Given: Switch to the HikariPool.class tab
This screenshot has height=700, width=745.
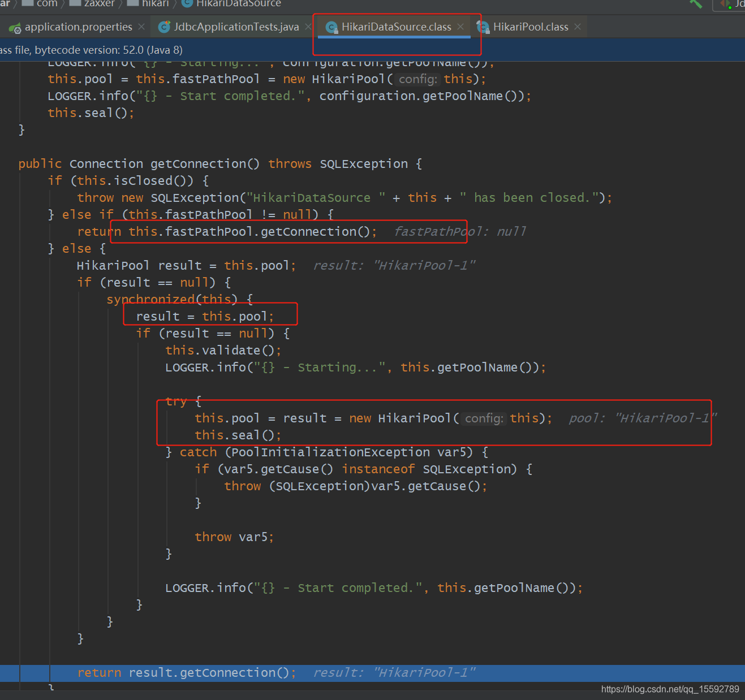Looking at the screenshot, I should pos(530,27).
